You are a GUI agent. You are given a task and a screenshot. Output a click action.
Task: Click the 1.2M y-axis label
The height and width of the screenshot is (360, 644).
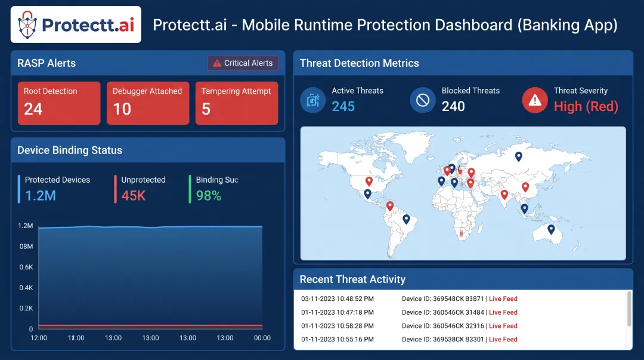coord(26,226)
